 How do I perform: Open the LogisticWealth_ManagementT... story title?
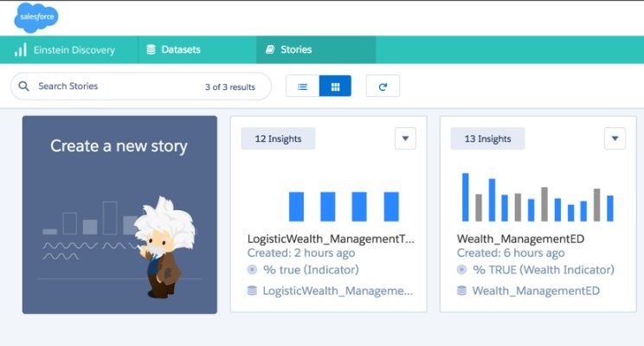coord(331,239)
